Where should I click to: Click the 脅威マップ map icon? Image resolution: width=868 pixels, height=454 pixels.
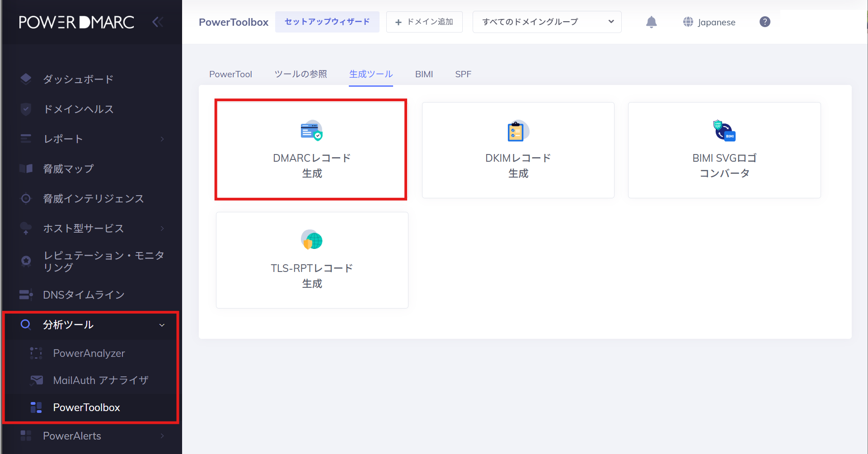(26, 168)
